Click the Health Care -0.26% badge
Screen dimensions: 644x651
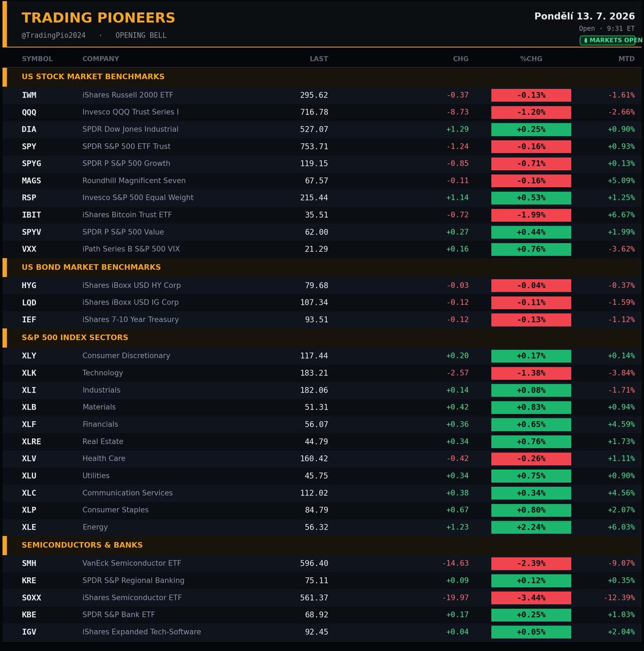coord(531,458)
